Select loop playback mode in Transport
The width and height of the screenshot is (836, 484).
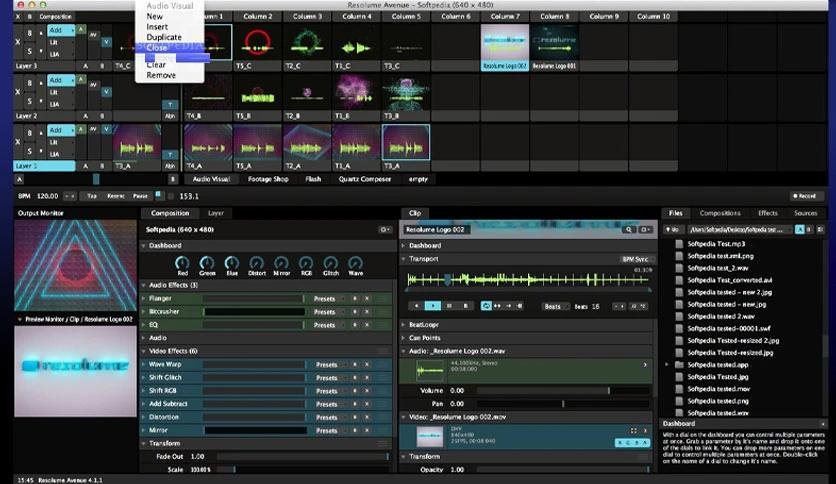pyautogui.click(x=486, y=306)
